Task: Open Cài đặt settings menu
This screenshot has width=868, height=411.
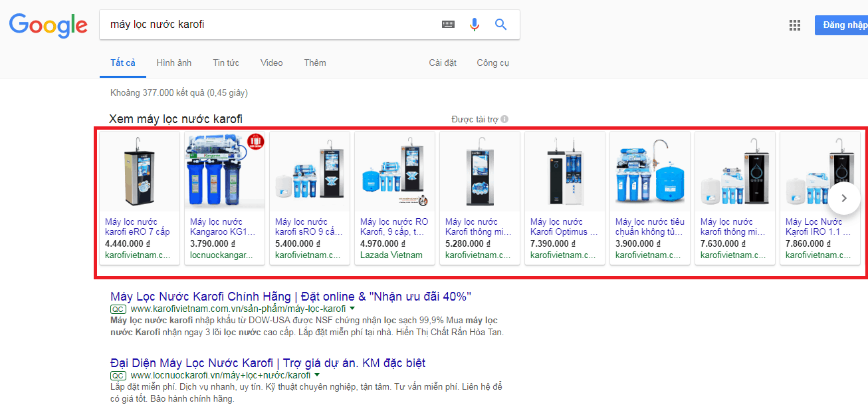Action: [x=443, y=63]
